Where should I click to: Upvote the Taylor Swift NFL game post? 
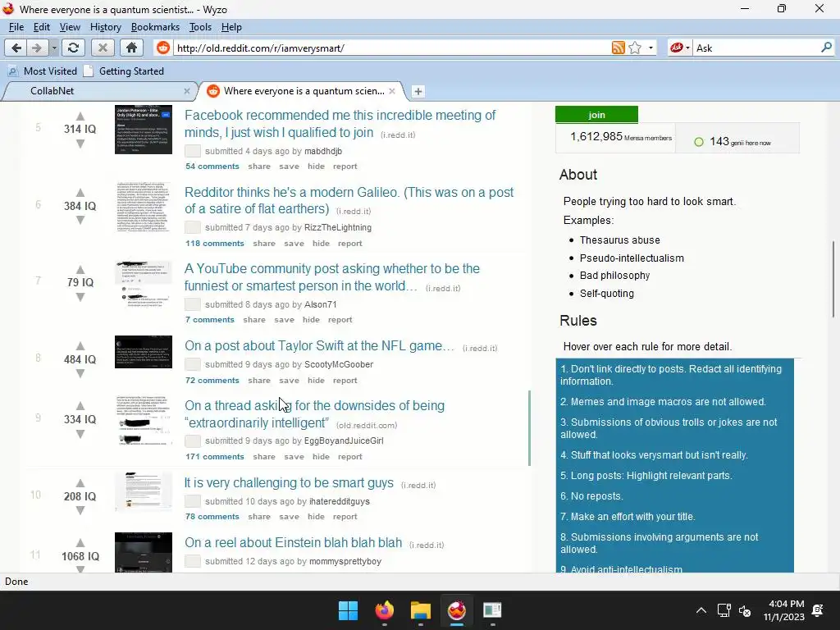[x=80, y=345]
